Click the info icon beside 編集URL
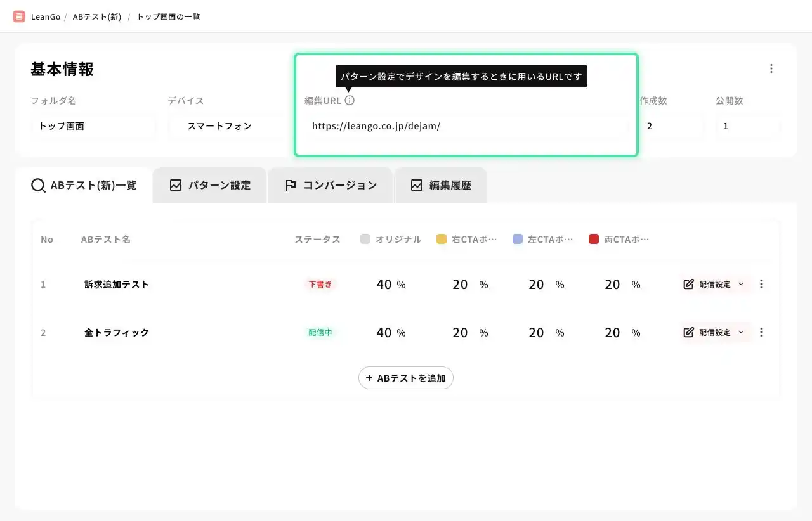The image size is (812, 521). click(x=350, y=100)
